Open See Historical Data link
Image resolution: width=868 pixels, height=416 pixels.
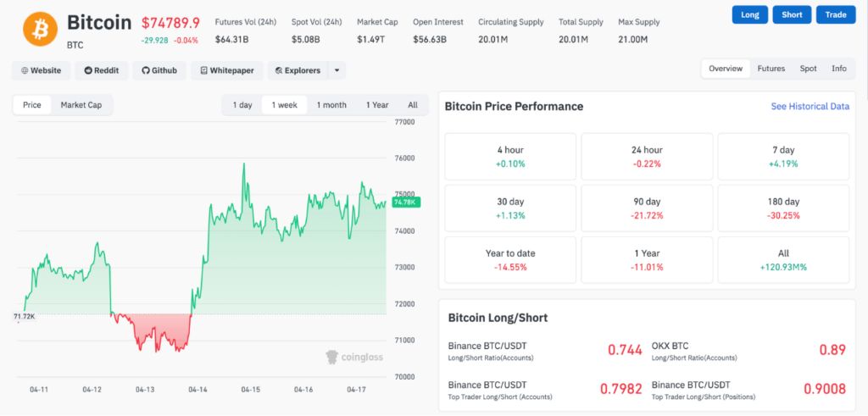coord(810,107)
